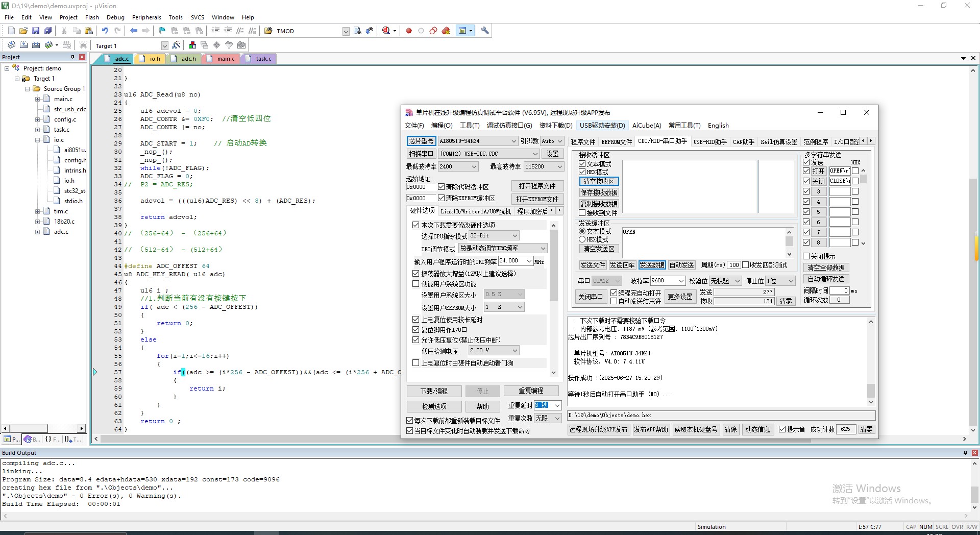Select HEX模式 radio in the send buffer
Screen dimensions: 980x535
click(582, 239)
